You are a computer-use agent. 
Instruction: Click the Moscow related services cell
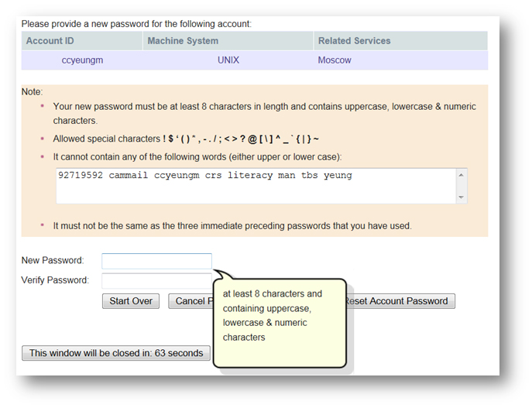click(x=335, y=60)
